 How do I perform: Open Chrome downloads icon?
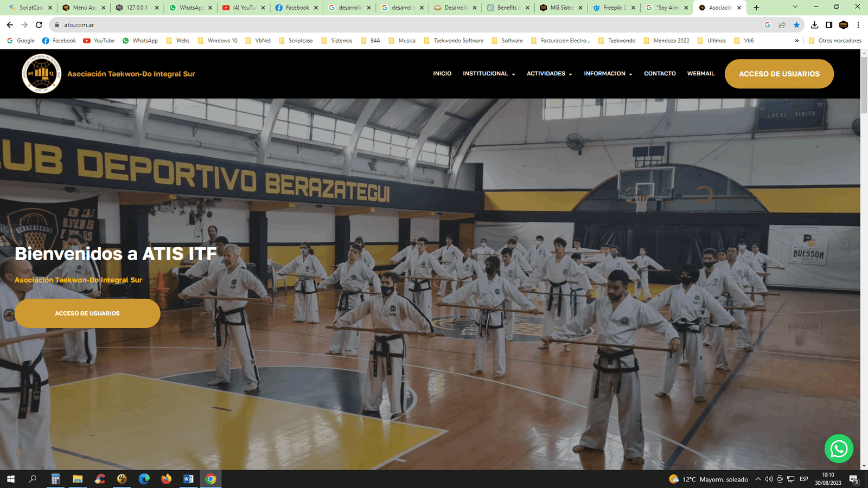(814, 25)
